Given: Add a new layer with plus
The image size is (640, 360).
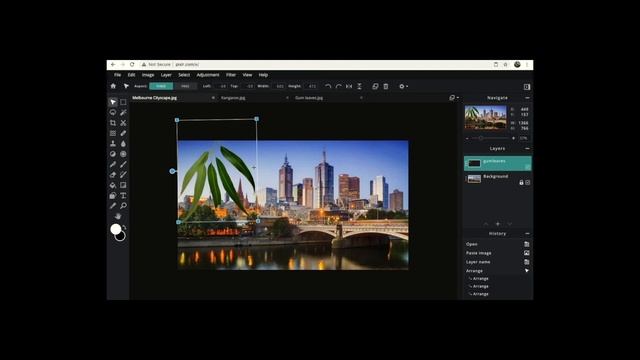Looking at the screenshot, I should pyautogui.click(x=498, y=224).
